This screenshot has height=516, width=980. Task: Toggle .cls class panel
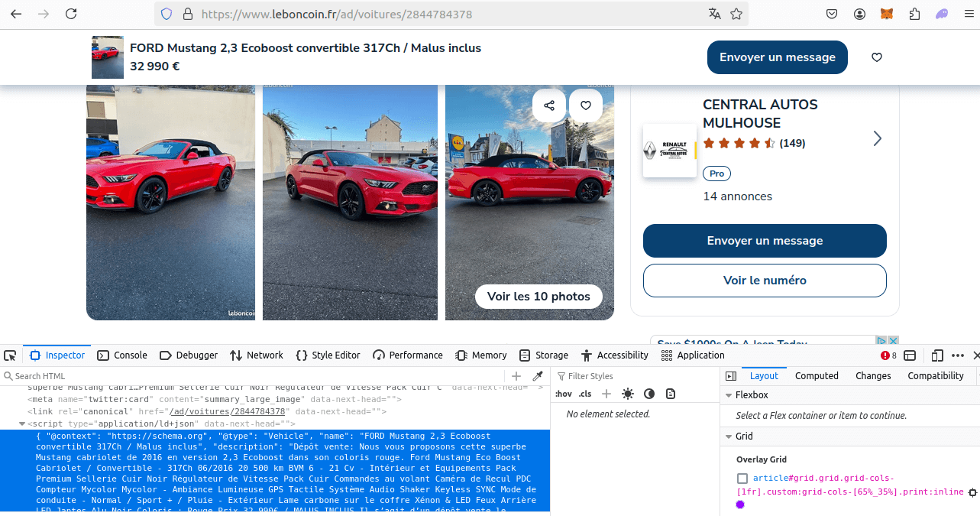pos(585,394)
